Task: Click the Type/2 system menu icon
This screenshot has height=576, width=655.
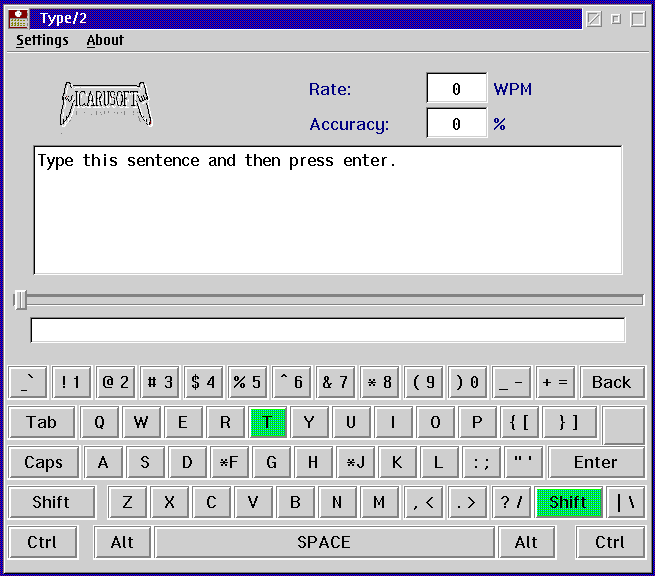Action: 18,18
